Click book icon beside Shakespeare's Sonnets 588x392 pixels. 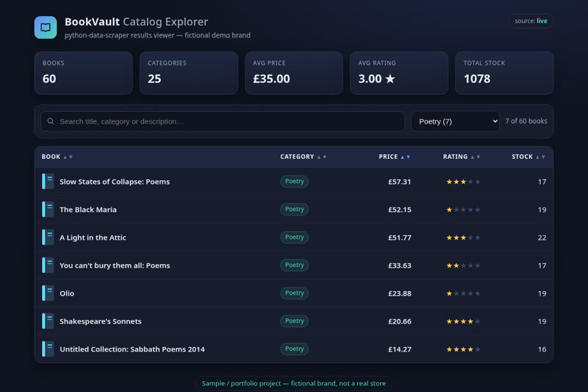tap(48, 321)
